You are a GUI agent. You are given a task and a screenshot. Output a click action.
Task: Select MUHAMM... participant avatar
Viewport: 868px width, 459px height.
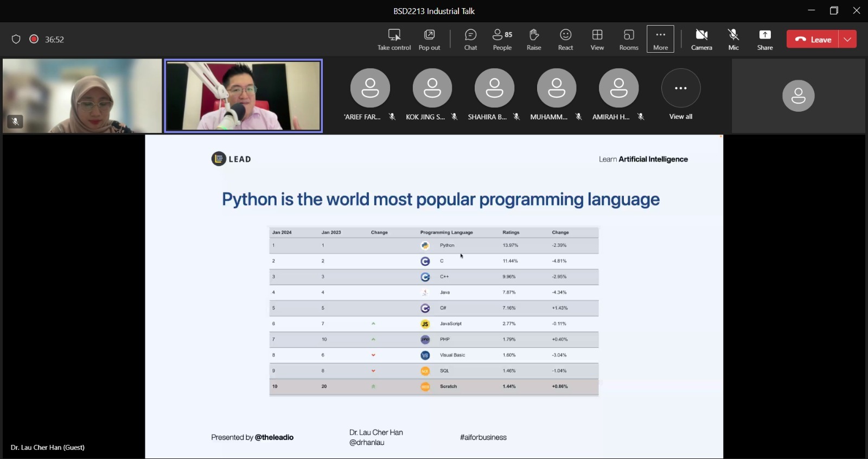point(557,88)
